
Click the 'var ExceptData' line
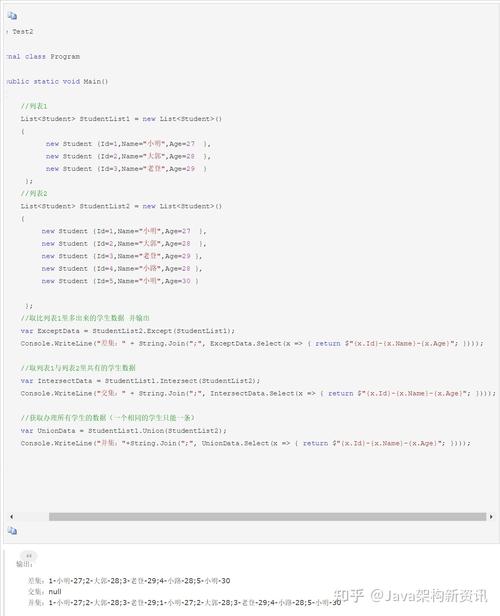128,331
